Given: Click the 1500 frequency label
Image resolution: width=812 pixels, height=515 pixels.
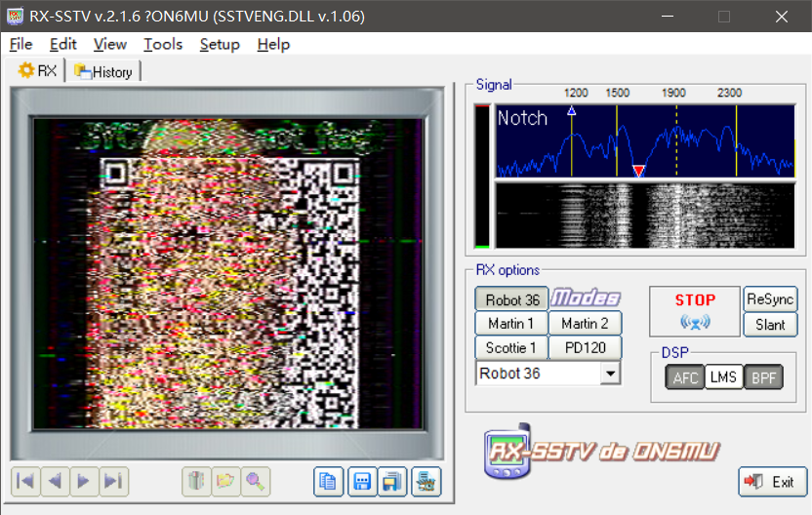Looking at the screenshot, I should pyautogui.click(x=617, y=93).
